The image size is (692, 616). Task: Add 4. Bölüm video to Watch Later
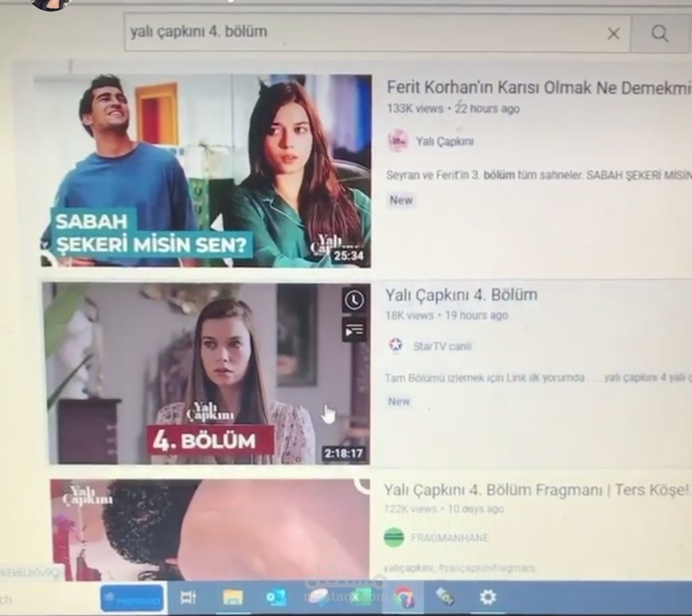(x=354, y=300)
